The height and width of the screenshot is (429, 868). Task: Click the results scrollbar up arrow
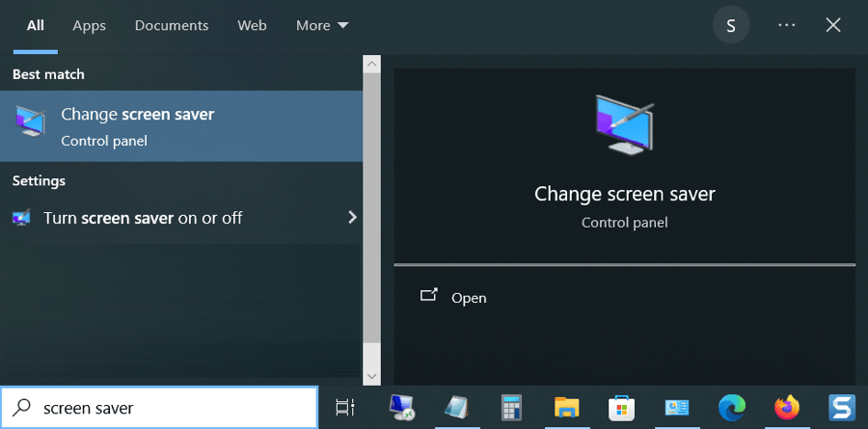pos(372,65)
